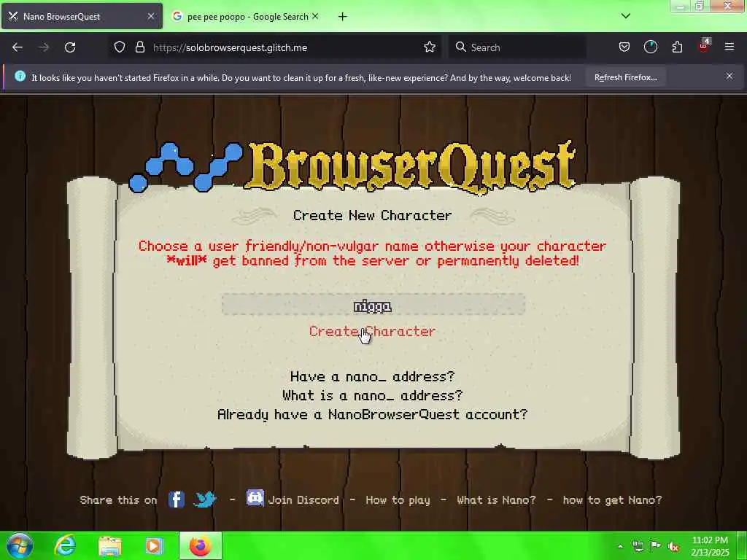The width and height of the screenshot is (747, 560).
Task: Click the blue Nano logo
Action: (x=186, y=167)
